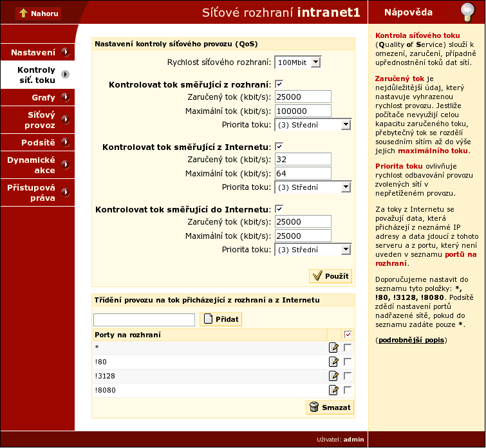Click the Použít apply button

(x=330, y=276)
